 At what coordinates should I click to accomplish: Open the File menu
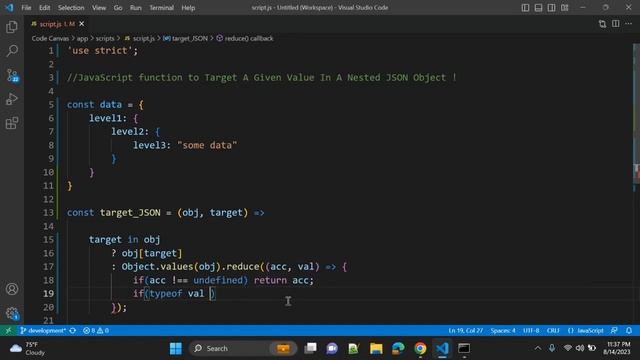[x=26, y=8]
